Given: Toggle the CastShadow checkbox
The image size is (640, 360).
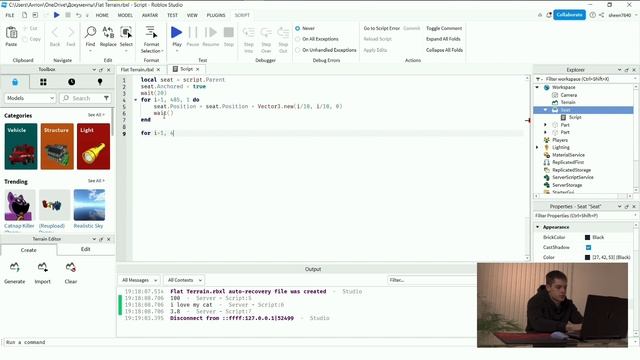Looking at the screenshot, I should [588, 247].
